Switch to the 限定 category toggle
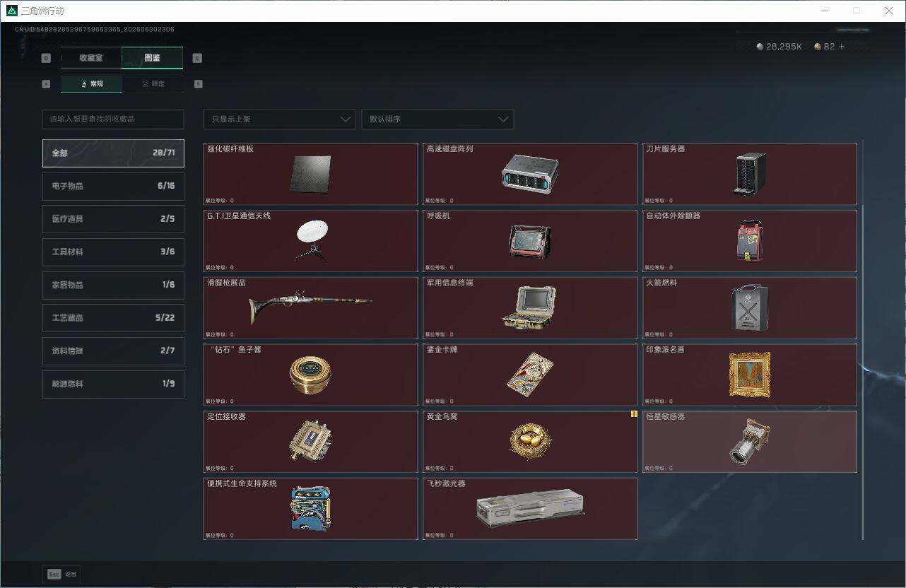Screen dimensions: 906x588 (153, 84)
